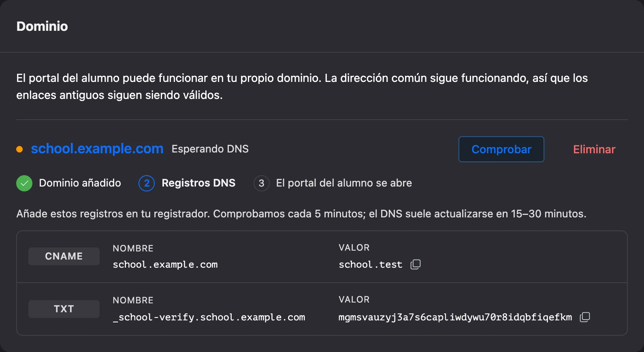This screenshot has width=644, height=352.
Task: Copy the TXT verification value
Action: (x=585, y=317)
